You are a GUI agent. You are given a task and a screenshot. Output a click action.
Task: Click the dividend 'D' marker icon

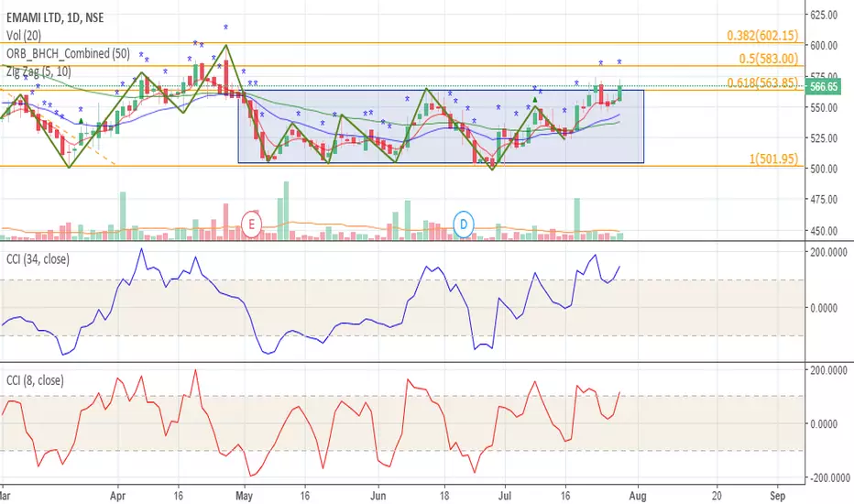(464, 224)
